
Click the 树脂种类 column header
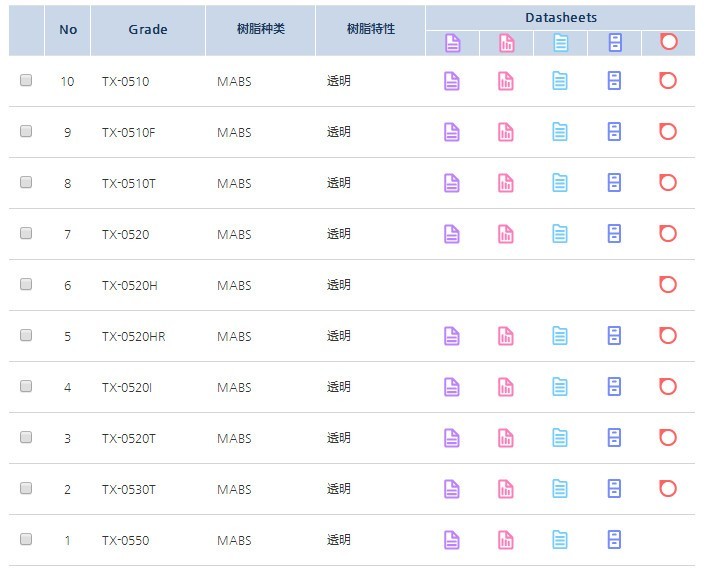[x=261, y=30]
